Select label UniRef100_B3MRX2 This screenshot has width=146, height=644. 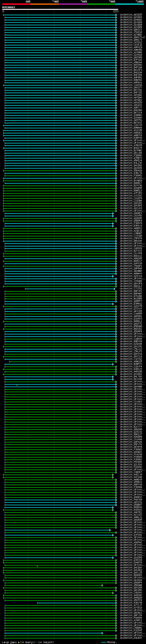[131, 304]
